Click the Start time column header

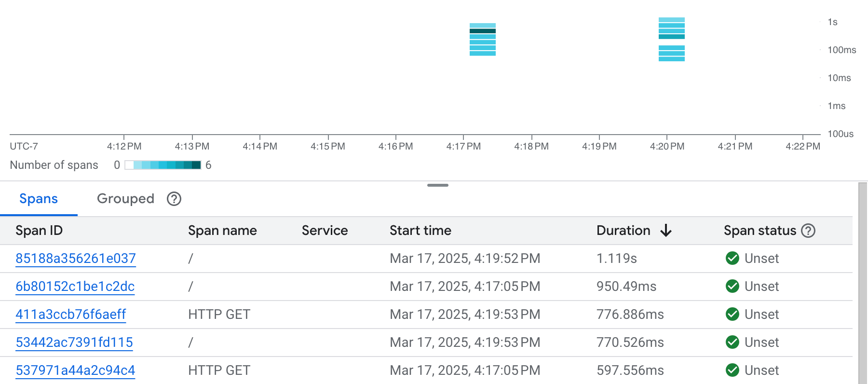tap(420, 231)
